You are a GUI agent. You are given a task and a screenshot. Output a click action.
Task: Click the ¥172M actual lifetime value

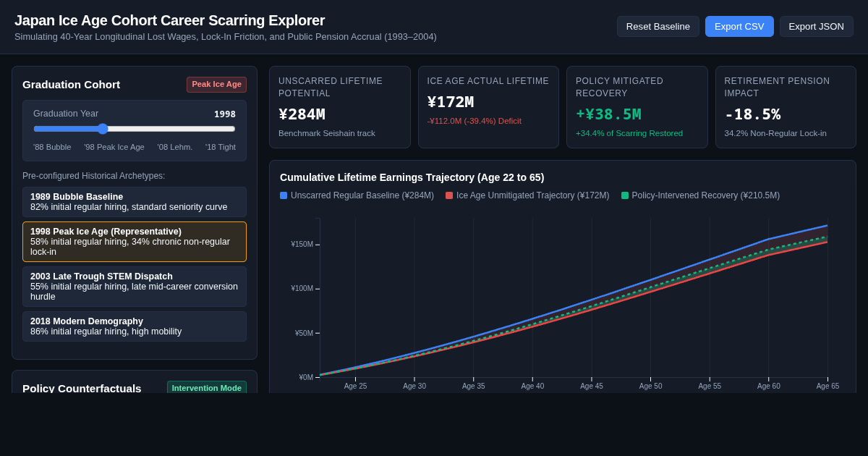(451, 102)
